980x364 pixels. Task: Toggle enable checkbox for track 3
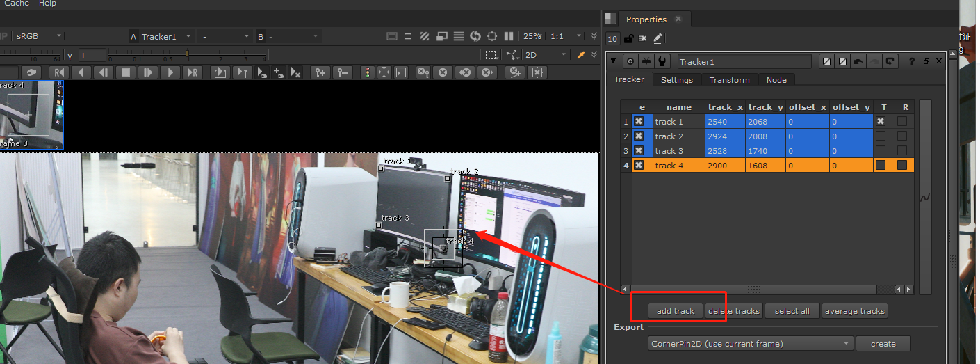pyautogui.click(x=639, y=151)
